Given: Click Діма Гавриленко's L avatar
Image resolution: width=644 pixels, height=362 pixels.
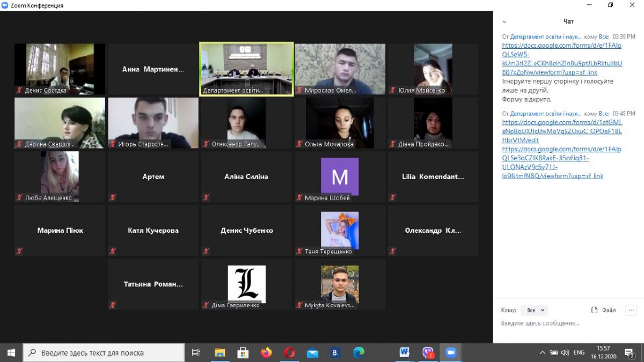Looking at the screenshot, I should click(x=246, y=284).
